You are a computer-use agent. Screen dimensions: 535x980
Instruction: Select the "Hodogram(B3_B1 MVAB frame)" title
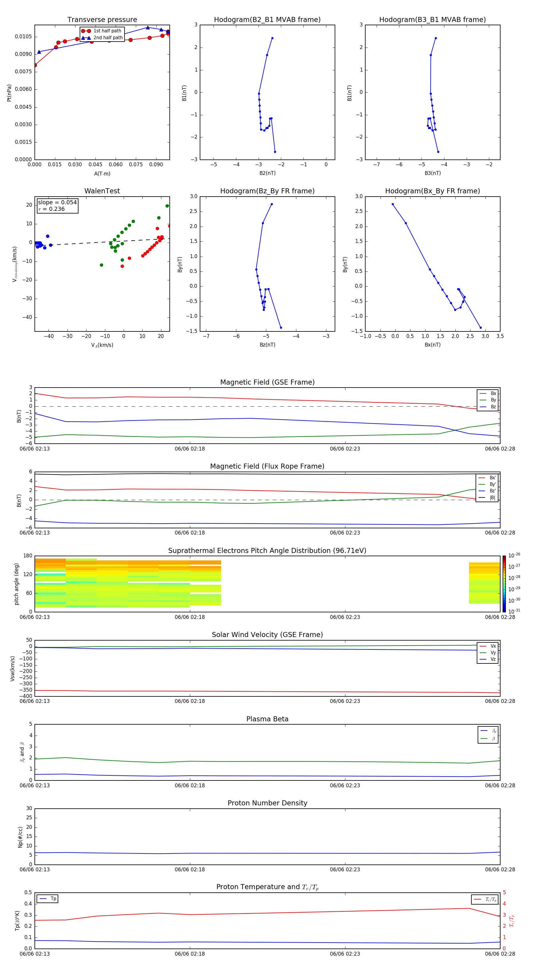432,20
